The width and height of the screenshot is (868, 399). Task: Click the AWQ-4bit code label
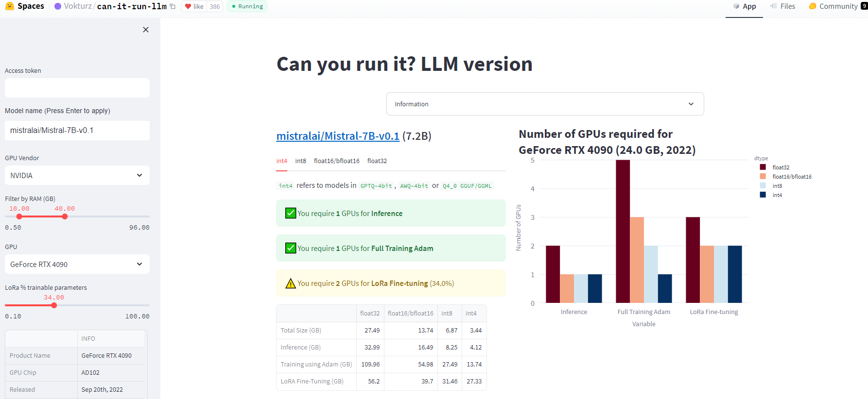414,186
